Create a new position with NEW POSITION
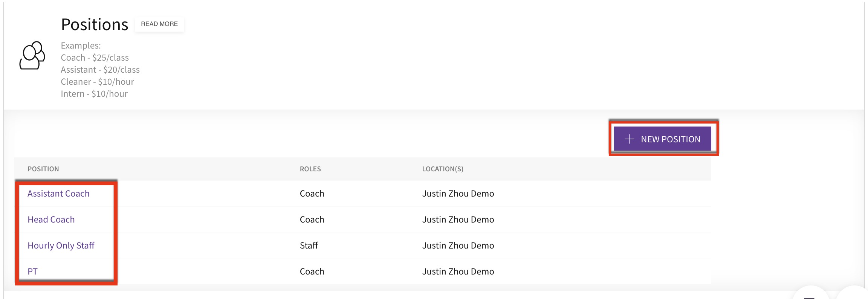Viewport: 868px width, 299px height. click(663, 139)
